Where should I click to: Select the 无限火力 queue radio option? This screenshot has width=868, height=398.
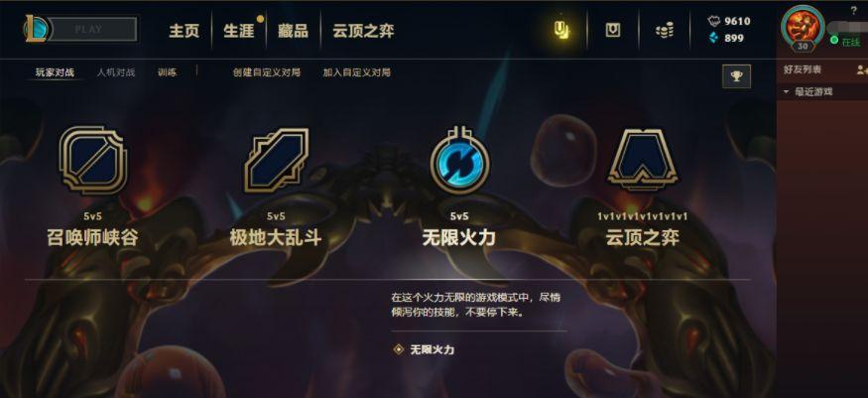(x=424, y=349)
